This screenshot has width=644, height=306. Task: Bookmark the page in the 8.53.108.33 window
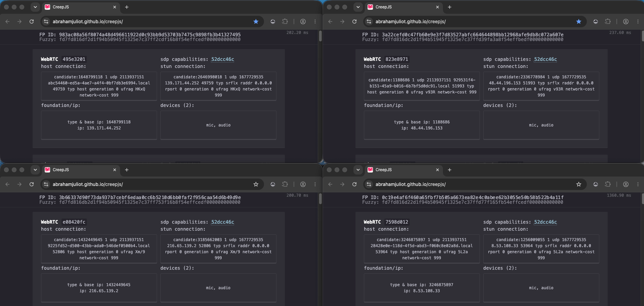point(579,184)
